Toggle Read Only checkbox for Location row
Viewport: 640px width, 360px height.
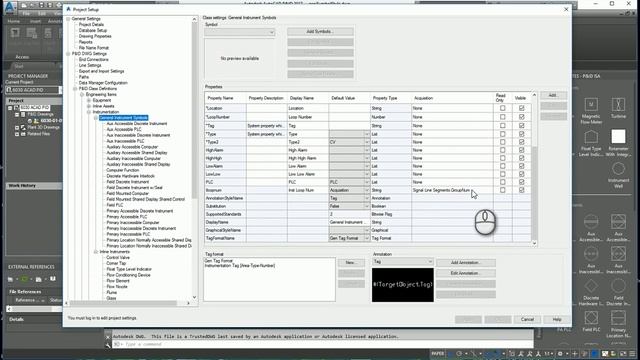(502, 109)
